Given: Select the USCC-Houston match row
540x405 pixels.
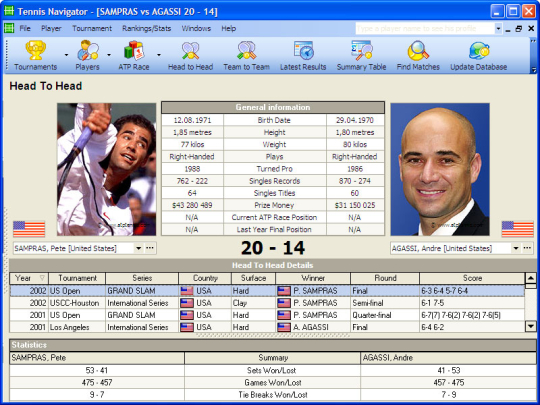Looking at the screenshot, I should pos(267,303).
